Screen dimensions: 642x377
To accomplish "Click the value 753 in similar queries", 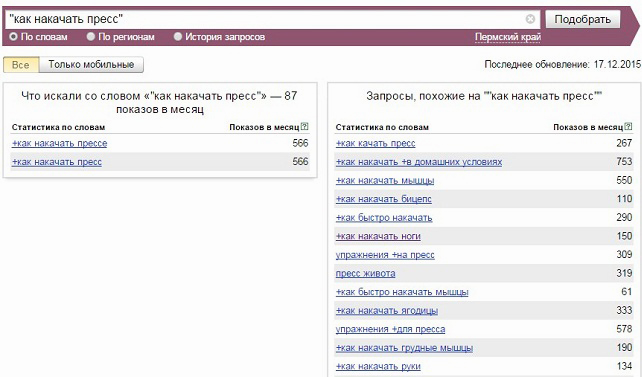I will tap(624, 162).
